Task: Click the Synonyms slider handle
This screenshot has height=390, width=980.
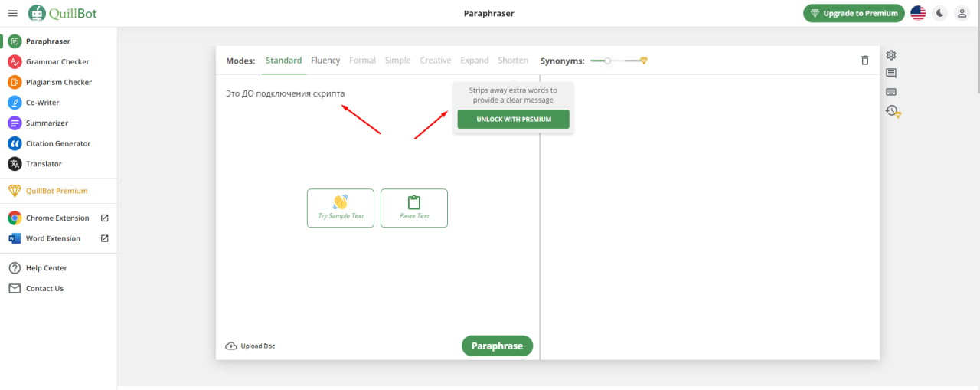Action: [x=607, y=61]
